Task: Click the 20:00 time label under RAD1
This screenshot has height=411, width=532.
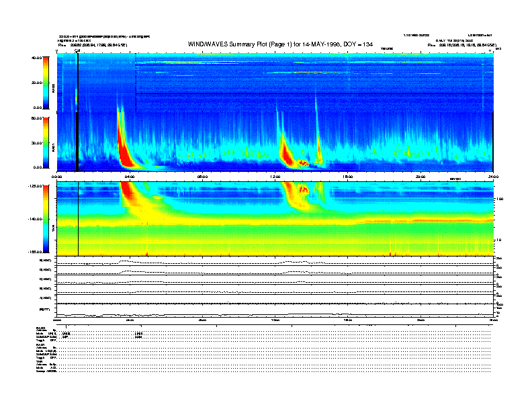Action: (420, 177)
